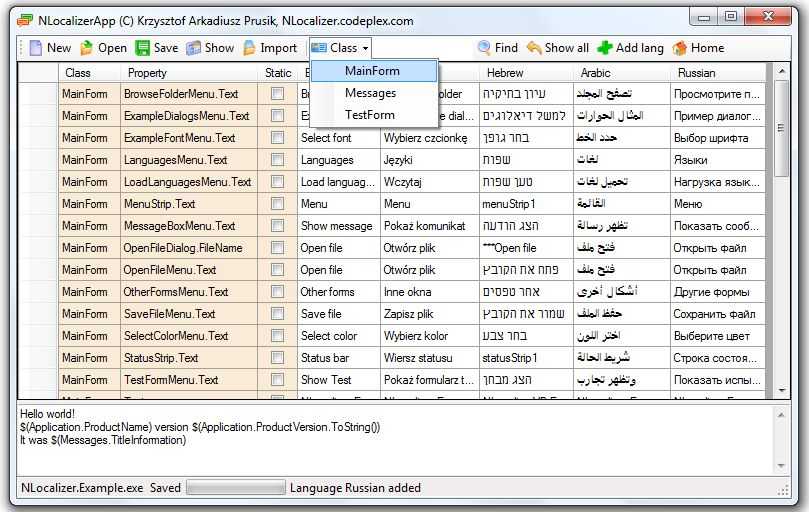Select the TestFormMenu.Text property cell
809x512 pixels.
(189, 380)
